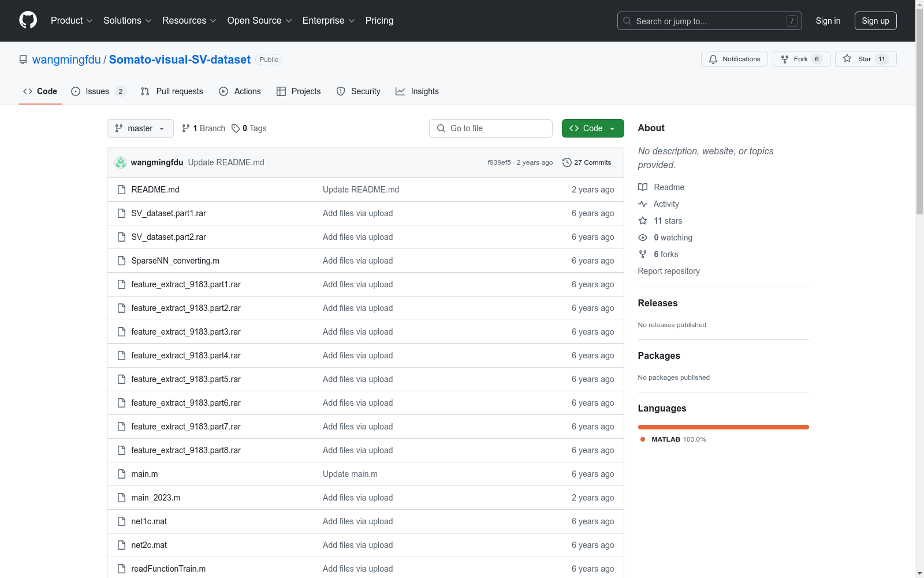Click the book icon next to Readme
924x578 pixels.
(x=643, y=187)
